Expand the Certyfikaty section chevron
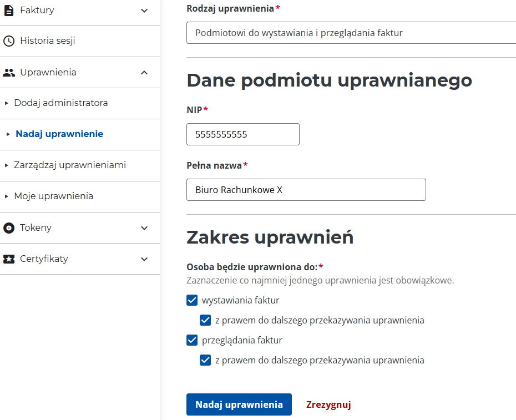 [x=144, y=259]
